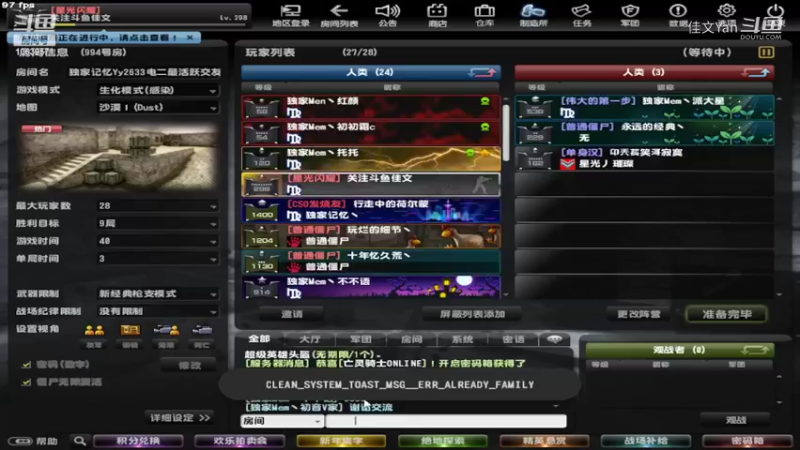The width and height of the screenshot is (800, 450).
Task: Click the chat bubble icon after 密语 tab
Action: pyautogui.click(x=555, y=339)
